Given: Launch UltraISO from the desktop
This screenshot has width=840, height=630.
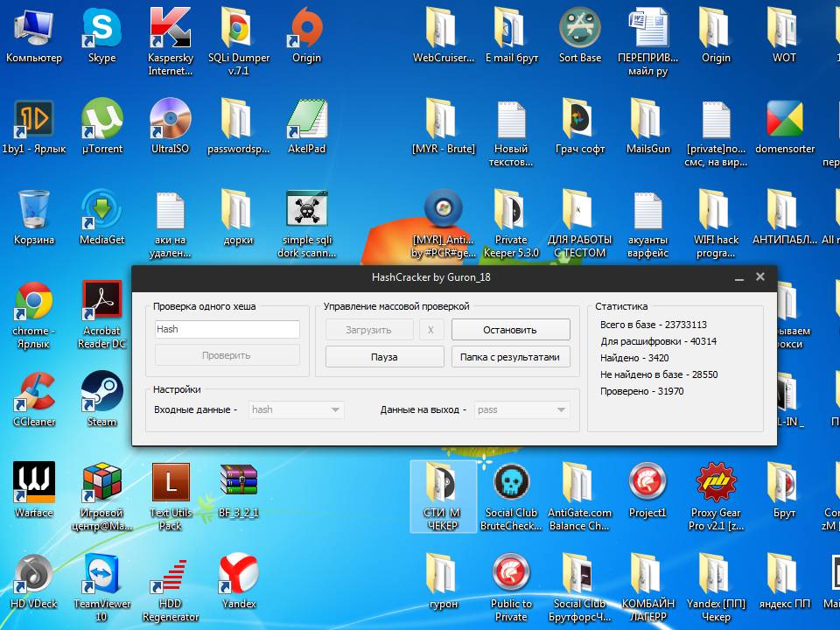Looking at the screenshot, I should point(170,121).
